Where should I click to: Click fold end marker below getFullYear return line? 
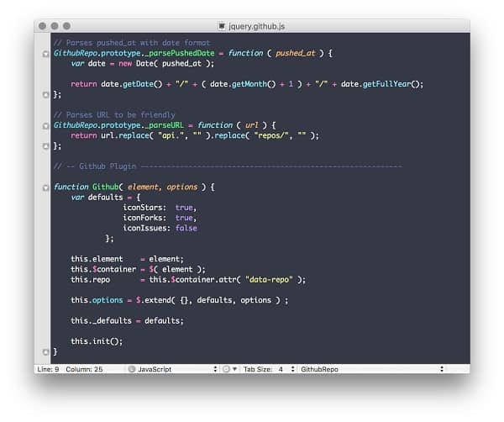tap(45, 95)
